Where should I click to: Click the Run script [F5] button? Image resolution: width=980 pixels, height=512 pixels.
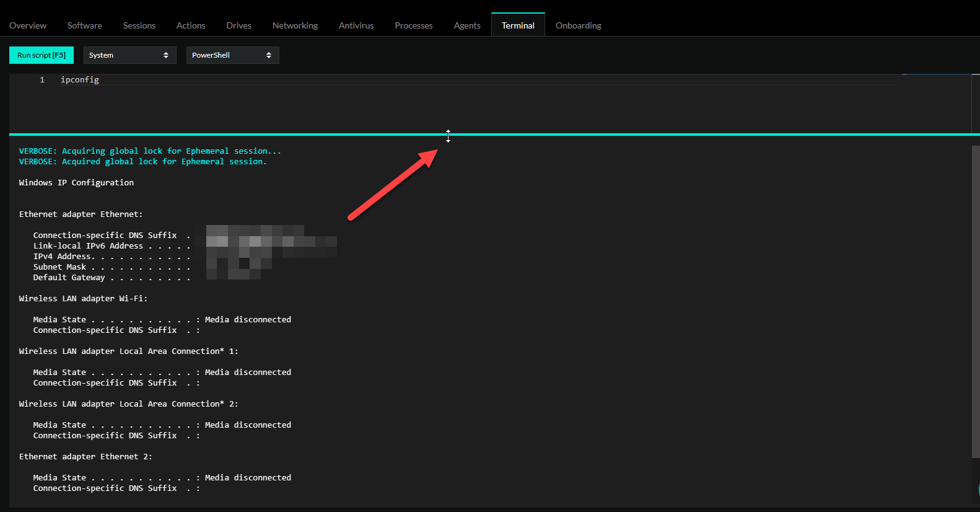coord(42,55)
